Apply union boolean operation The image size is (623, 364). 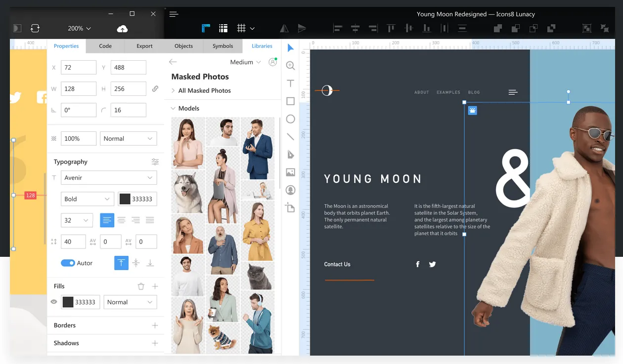click(x=498, y=29)
